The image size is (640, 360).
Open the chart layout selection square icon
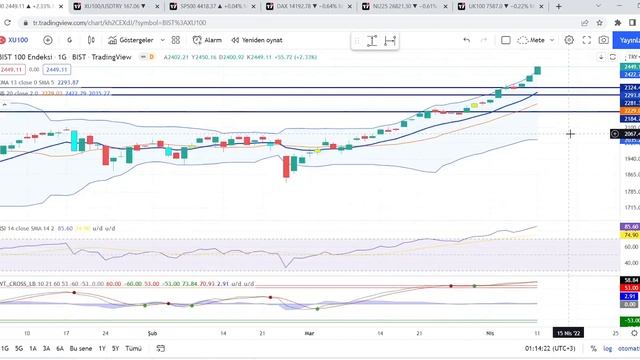[x=506, y=40]
